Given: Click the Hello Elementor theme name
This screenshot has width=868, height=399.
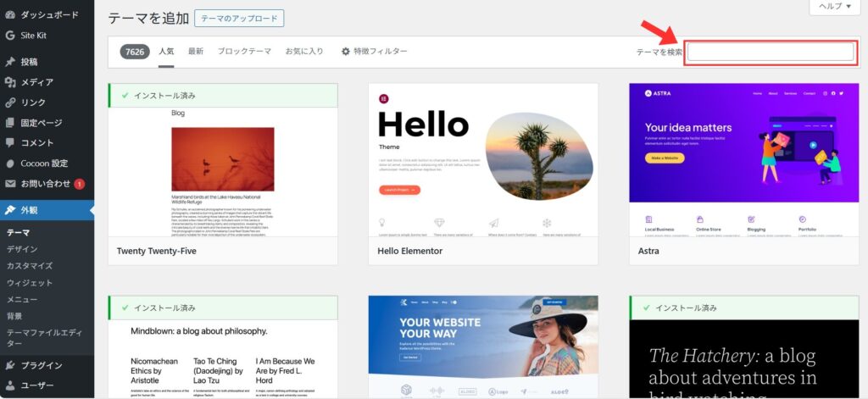Looking at the screenshot, I should 410,251.
